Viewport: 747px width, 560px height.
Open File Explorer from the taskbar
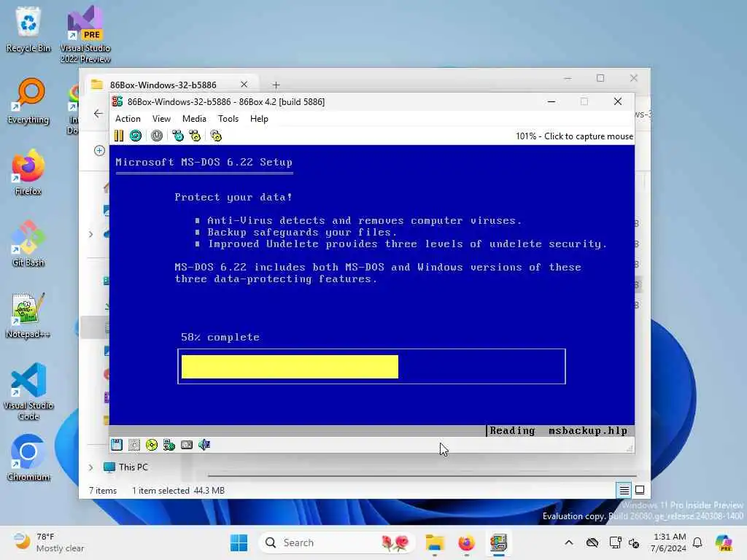[x=435, y=542]
